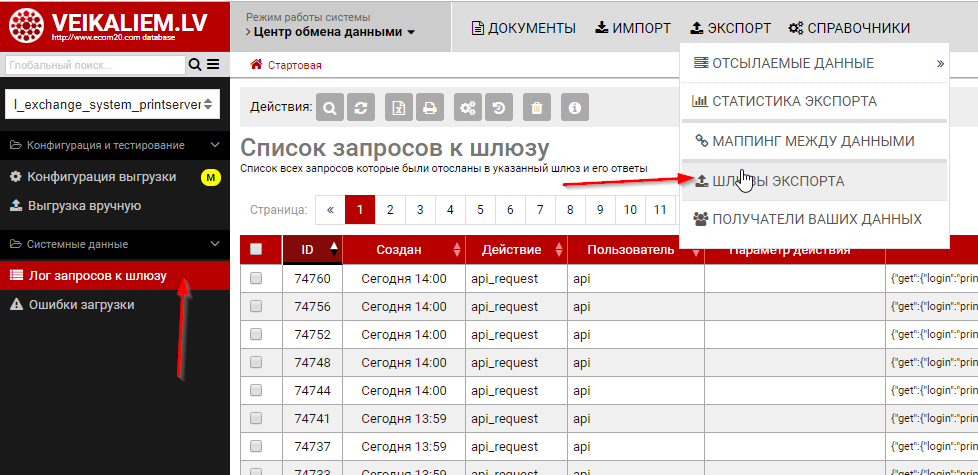Sort the table by ID column header
978x475 pixels.
click(312, 249)
